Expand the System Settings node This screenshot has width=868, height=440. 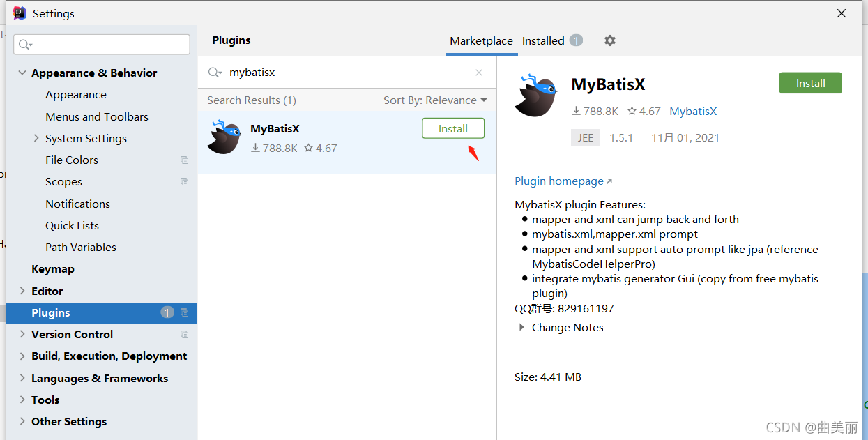click(x=36, y=138)
